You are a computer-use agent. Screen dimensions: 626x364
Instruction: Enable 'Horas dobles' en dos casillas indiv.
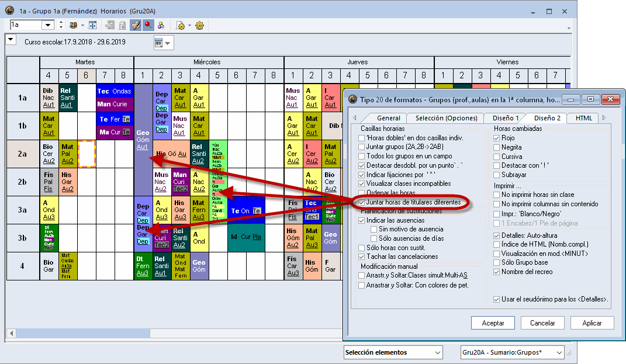362,138
